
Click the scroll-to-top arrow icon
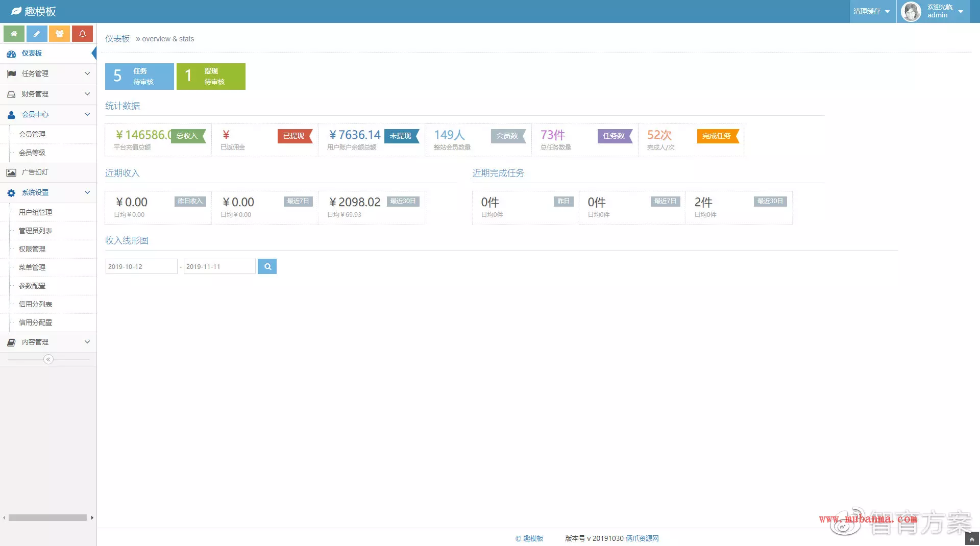(x=971, y=539)
